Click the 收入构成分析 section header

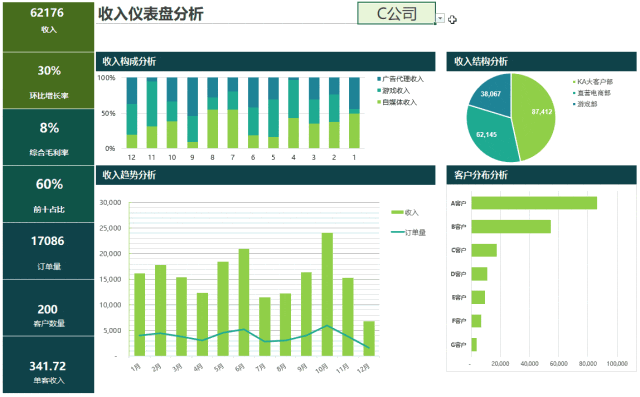click(x=265, y=62)
